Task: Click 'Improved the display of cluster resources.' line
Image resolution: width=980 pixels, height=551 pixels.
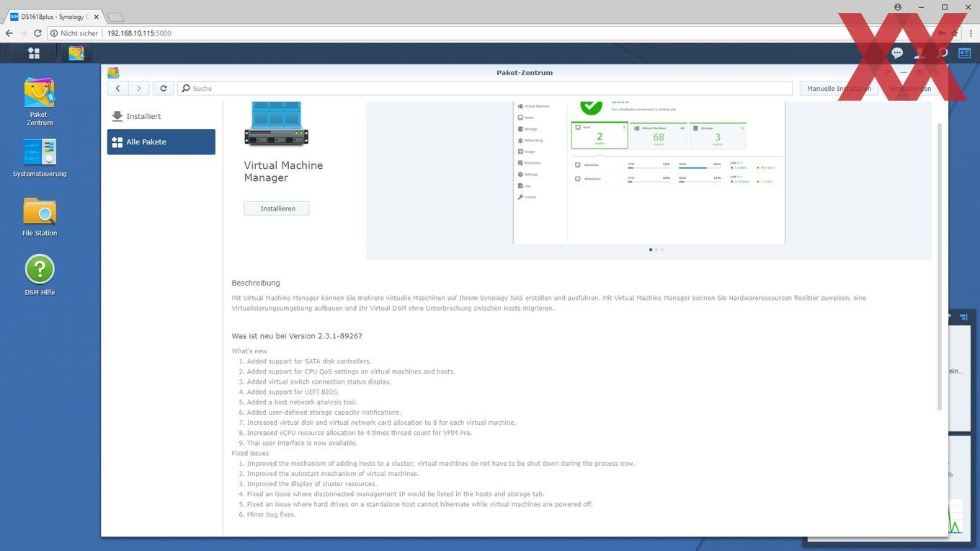Action: [312, 484]
